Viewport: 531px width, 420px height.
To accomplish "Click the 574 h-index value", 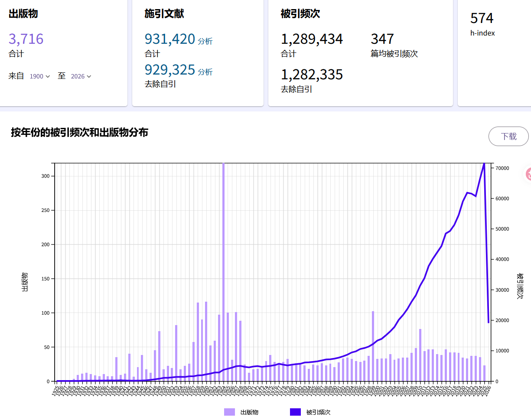I will coord(482,18).
